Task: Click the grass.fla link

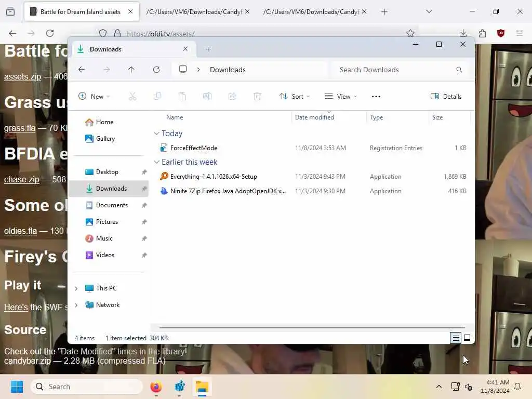Action: 20,128
